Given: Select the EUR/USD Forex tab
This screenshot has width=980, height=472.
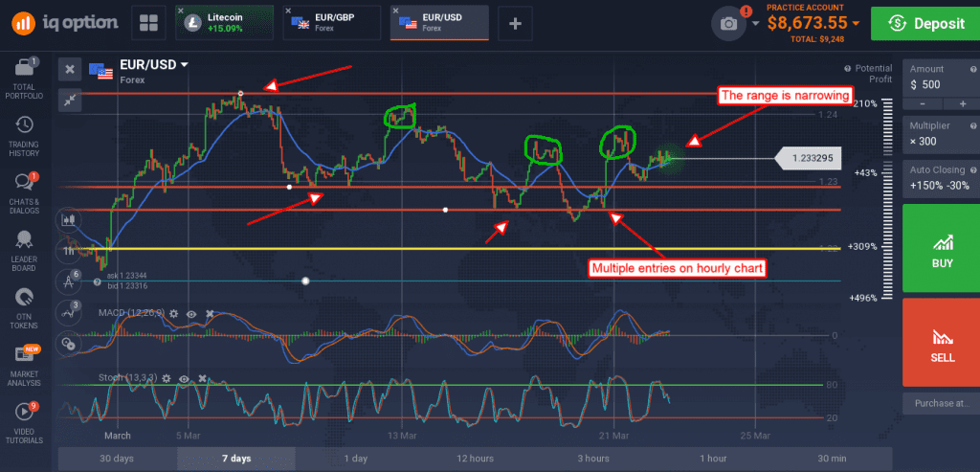Looking at the screenshot, I should click(x=439, y=23).
